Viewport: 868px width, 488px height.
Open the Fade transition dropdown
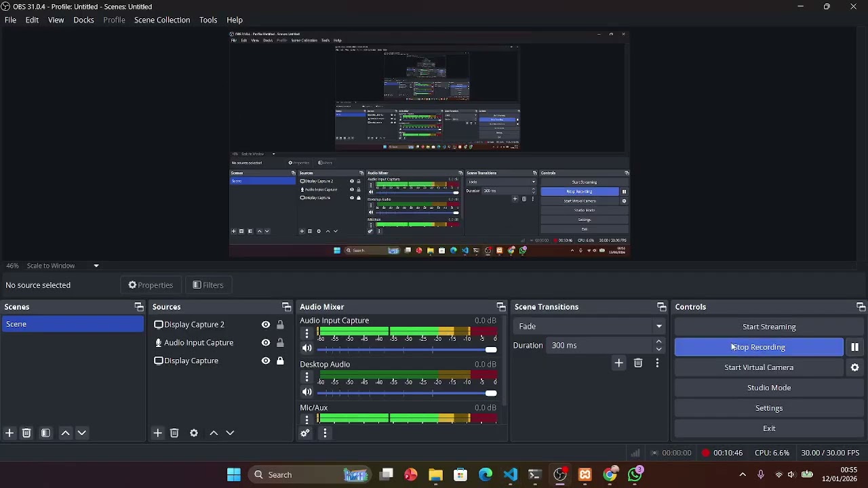[x=590, y=327]
